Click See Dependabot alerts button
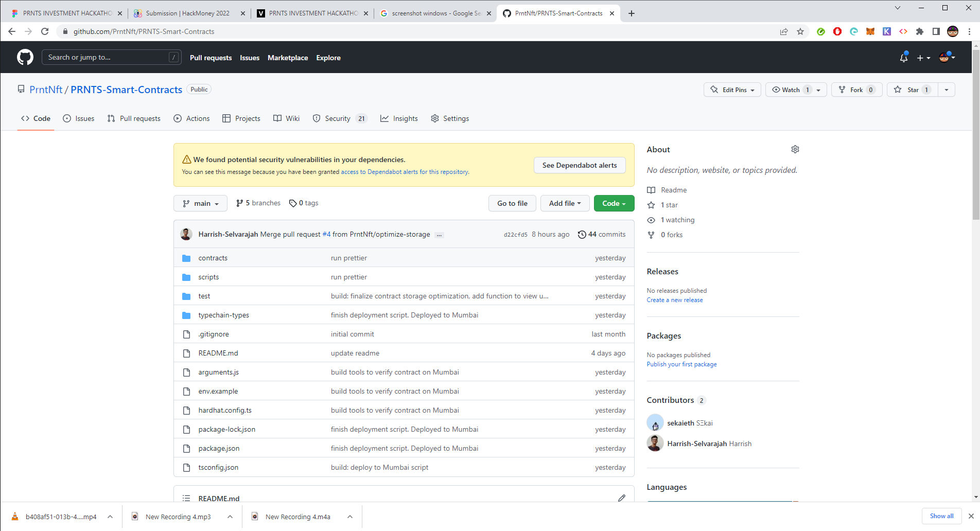 click(580, 165)
